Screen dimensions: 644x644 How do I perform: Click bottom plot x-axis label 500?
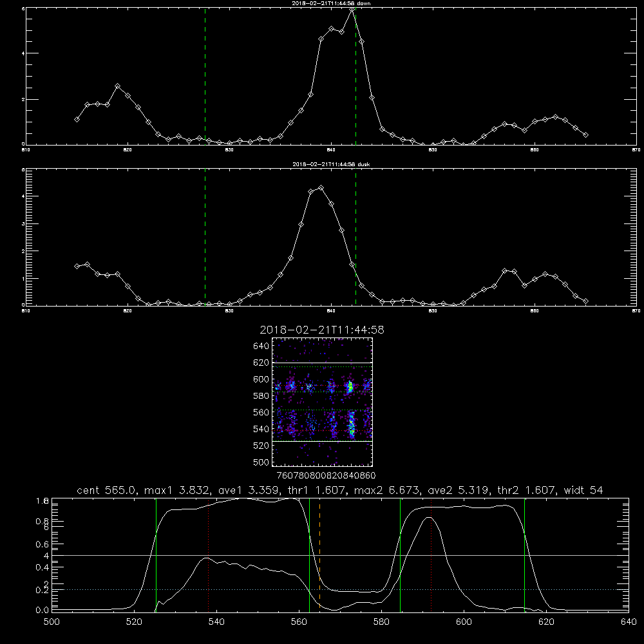[x=52, y=622]
